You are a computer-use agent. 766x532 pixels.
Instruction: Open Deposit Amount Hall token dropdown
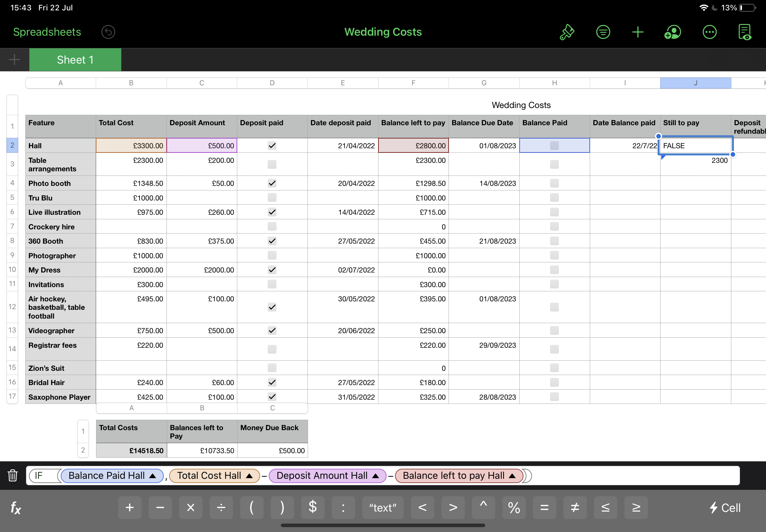coord(376,476)
